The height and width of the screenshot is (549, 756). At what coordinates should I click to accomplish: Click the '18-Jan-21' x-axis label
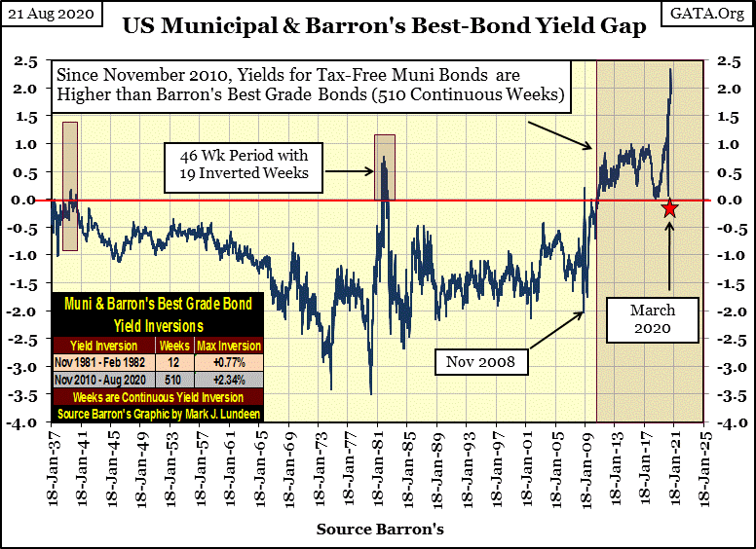[x=675, y=467]
